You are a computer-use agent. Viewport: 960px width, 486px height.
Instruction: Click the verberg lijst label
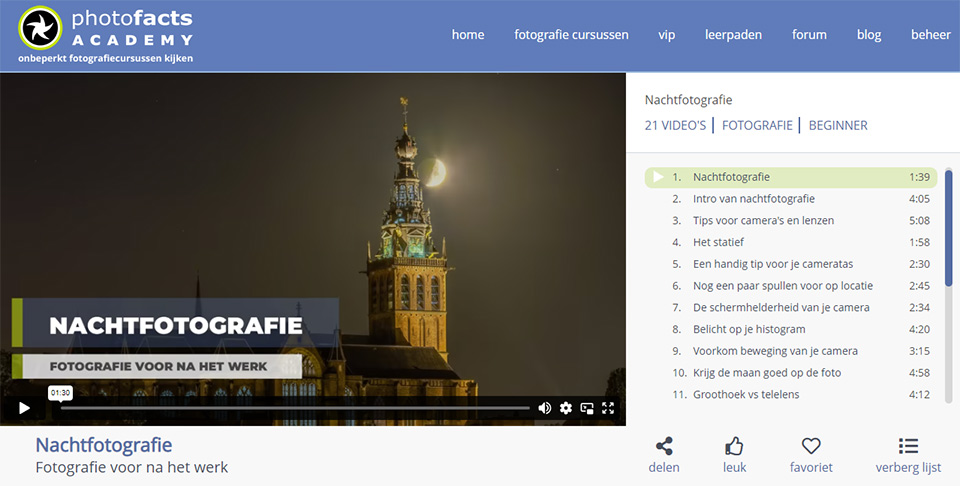(x=908, y=468)
